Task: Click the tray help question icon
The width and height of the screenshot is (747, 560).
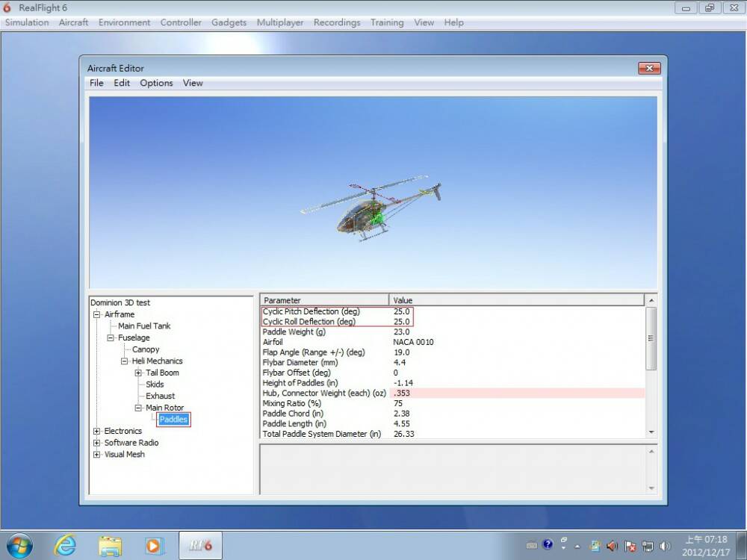Action: tap(548, 544)
